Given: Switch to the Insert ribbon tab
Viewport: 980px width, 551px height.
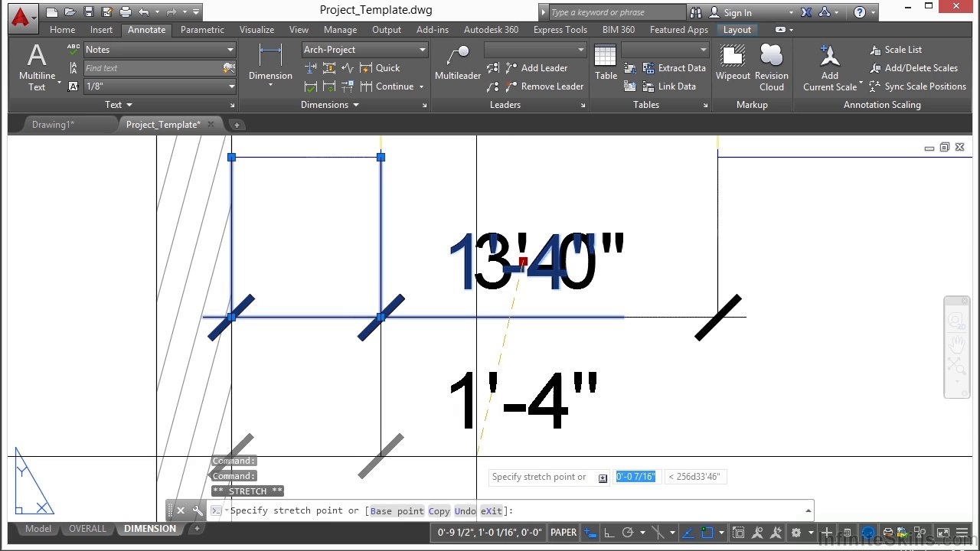Looking at the screenshot, I should point(101,30).
